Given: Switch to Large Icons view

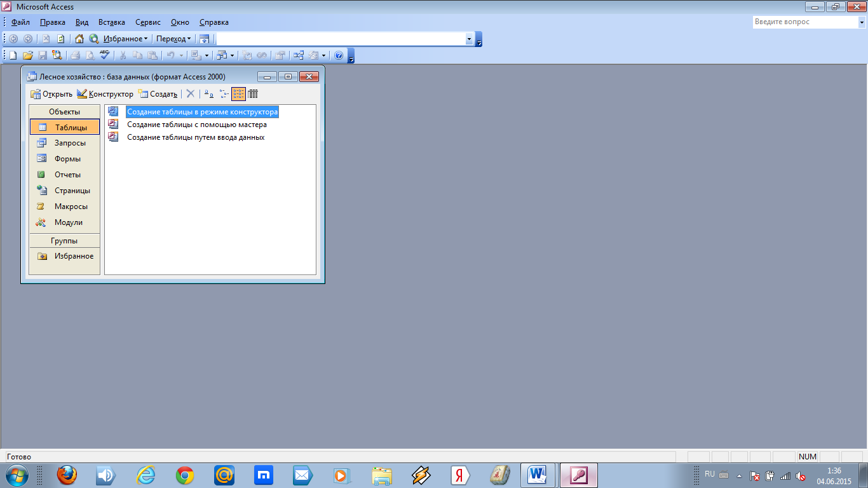Looking at the screenshot, I should (209, 94).
